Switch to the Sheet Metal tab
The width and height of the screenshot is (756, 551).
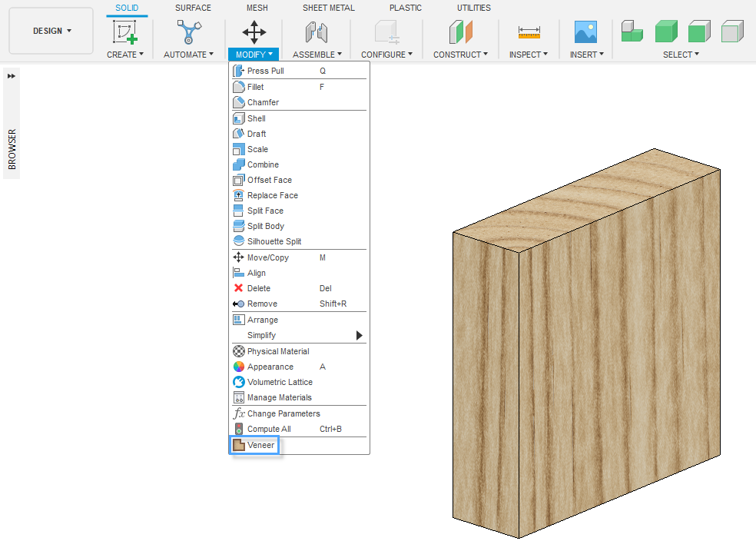tap(328, 8)
